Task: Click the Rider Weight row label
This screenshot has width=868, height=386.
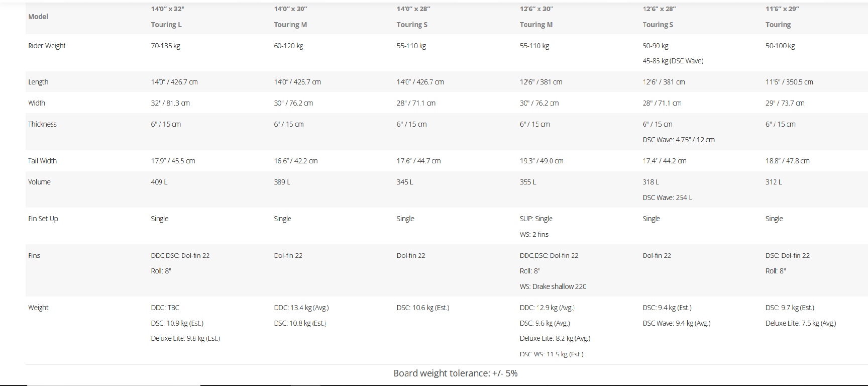Action: (47, 46)
